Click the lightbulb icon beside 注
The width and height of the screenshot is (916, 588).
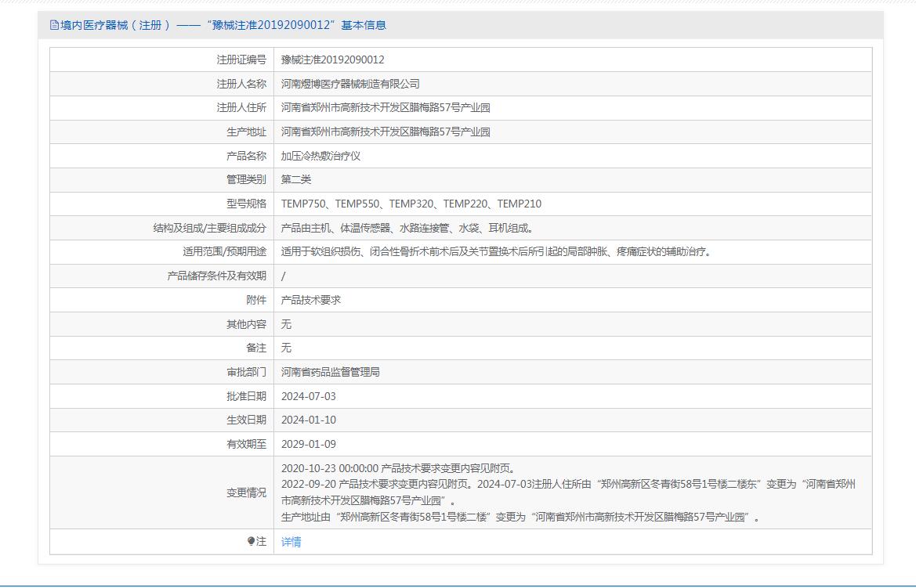click(x=252, y=541)
